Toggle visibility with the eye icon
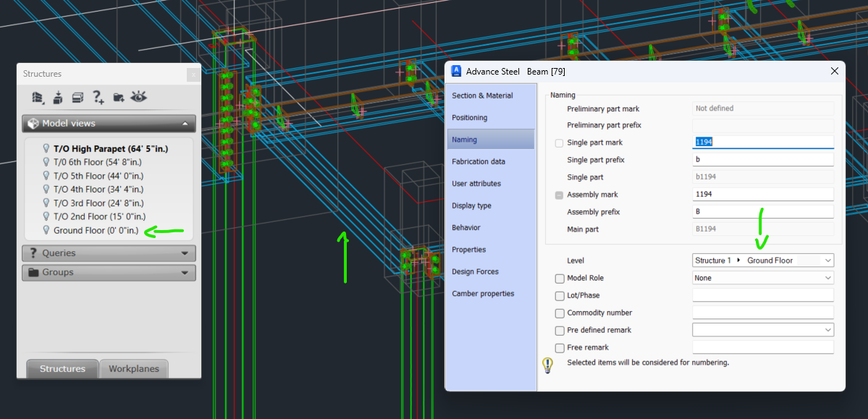Screen dimensions: 868x419 pyautogui.click(x=138, y=97)
